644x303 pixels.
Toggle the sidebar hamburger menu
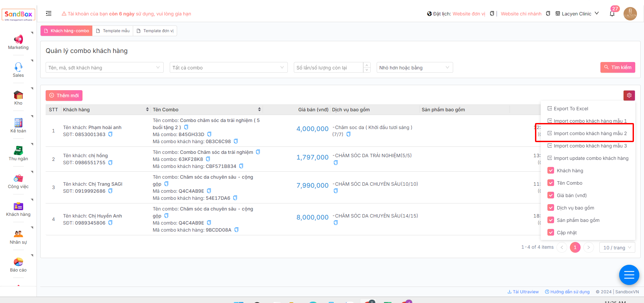[x=49, y=14]
